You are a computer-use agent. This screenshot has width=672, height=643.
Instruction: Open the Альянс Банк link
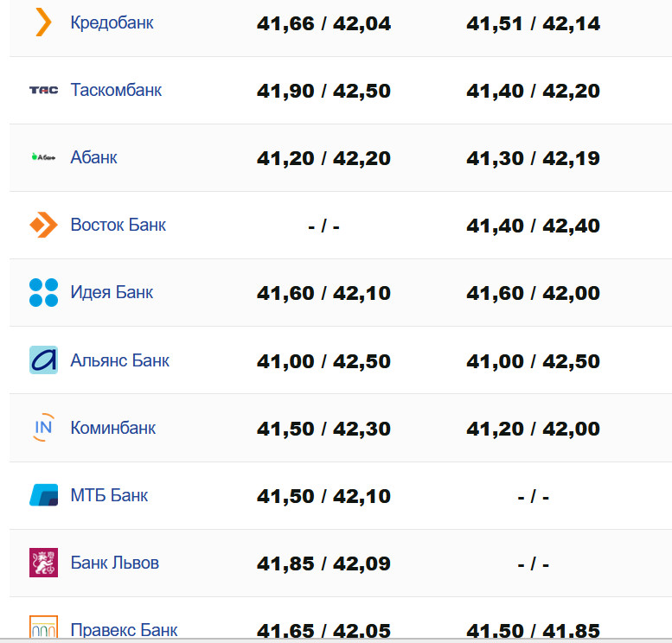tap(119, 360)
